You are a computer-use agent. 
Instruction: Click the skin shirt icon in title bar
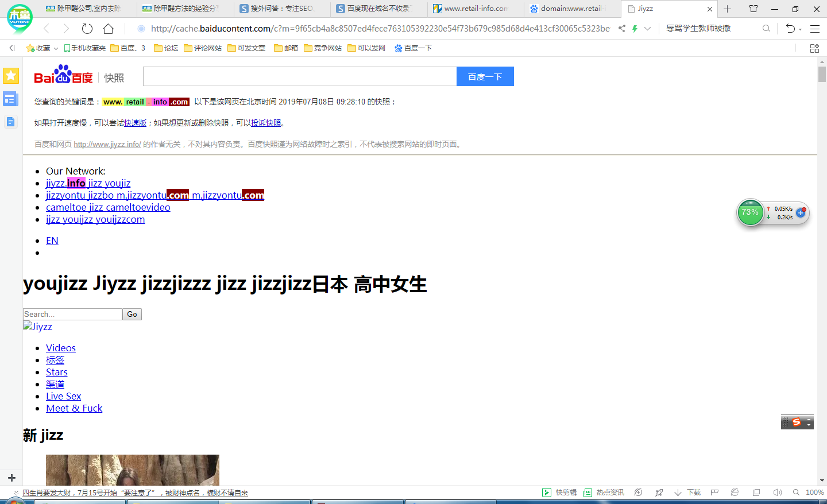753,9
